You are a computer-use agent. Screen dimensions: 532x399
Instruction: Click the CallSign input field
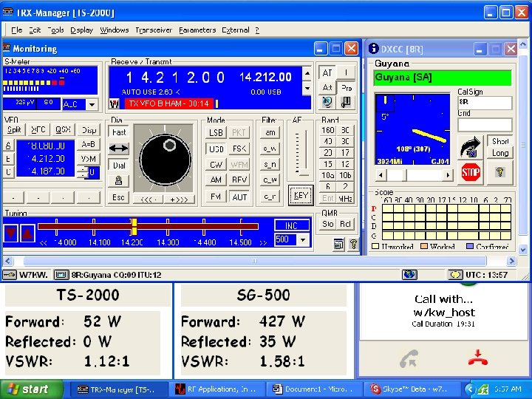pos(485,103)
